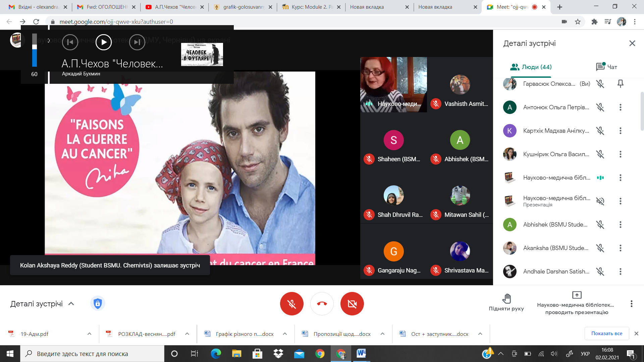644x362 pixels.
Task: Open the downloaded file 19-Адм.pdf
Action: [34, 334]
